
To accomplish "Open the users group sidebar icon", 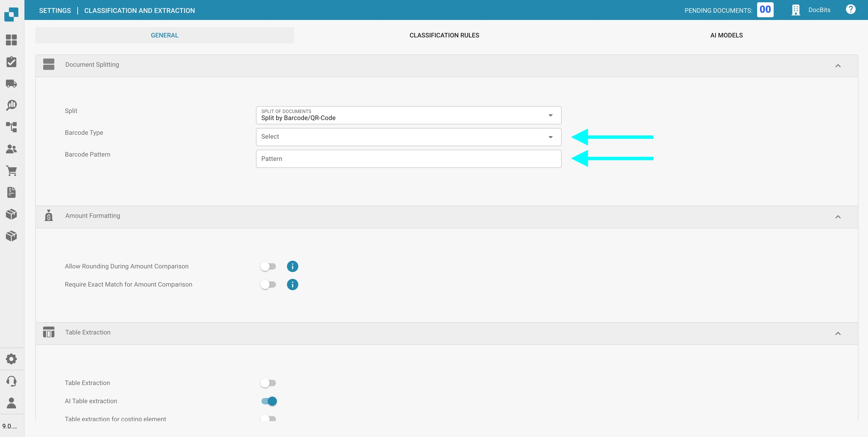I will pos(11,149).
